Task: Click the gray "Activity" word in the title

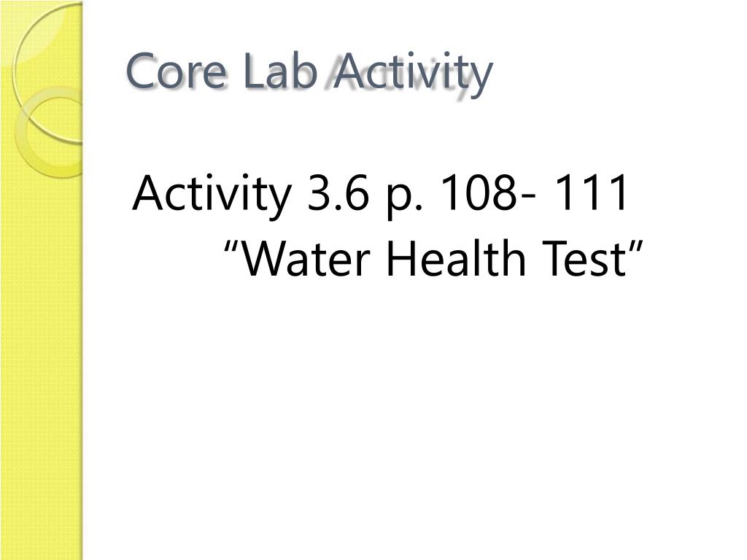Action: [x=413, y=74]
